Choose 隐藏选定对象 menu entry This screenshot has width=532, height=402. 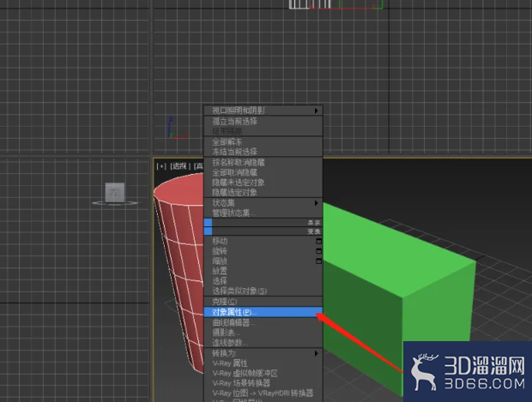(x=263, y=193)
